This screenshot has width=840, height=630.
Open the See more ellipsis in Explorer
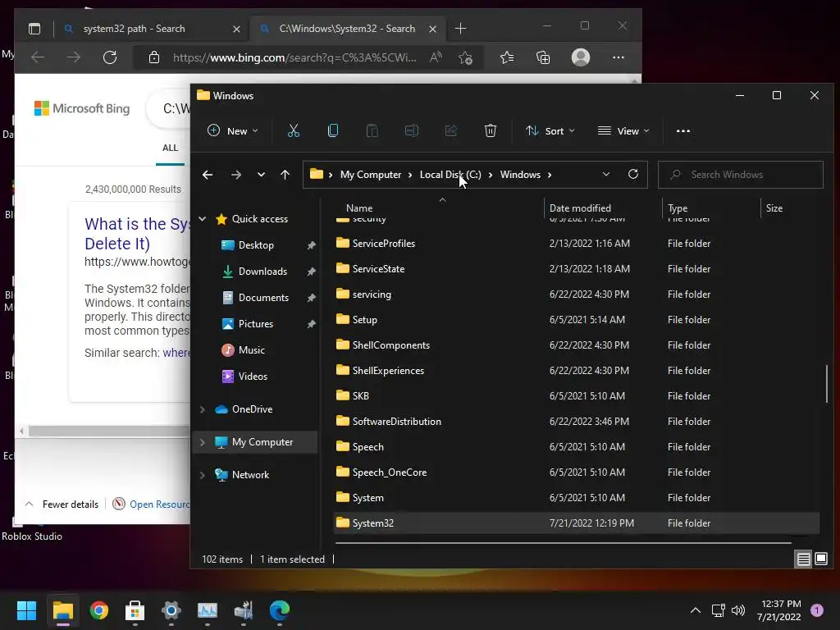point(683,130)
